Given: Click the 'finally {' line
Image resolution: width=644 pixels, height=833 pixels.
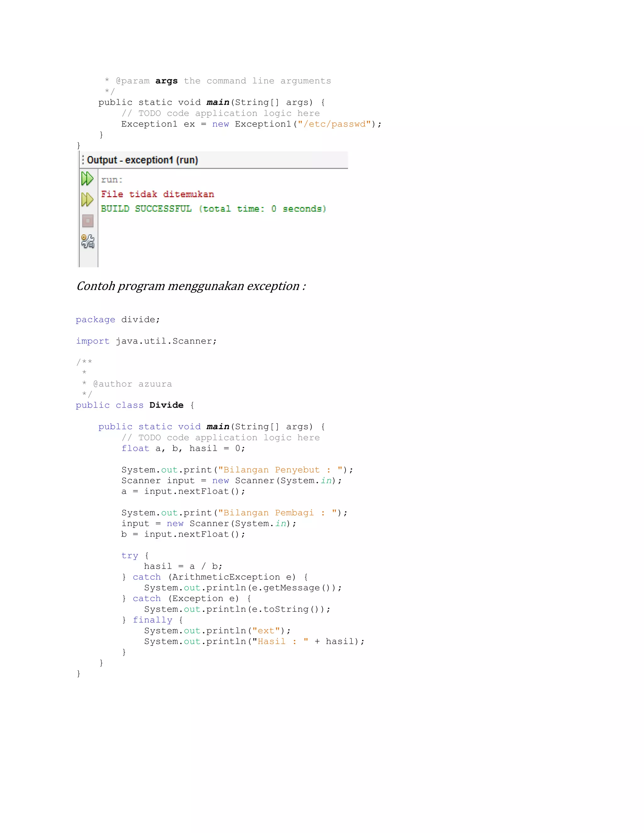Looking at the screenshot, I should coord(152,620).
